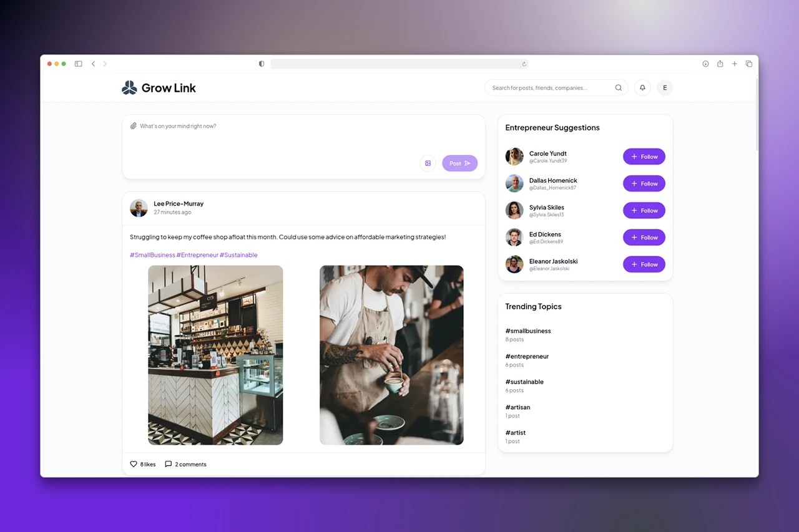Screen dimensions: 799x532
Task: Open the coffee shop counter photo
Action: click(x=215, y=355)
